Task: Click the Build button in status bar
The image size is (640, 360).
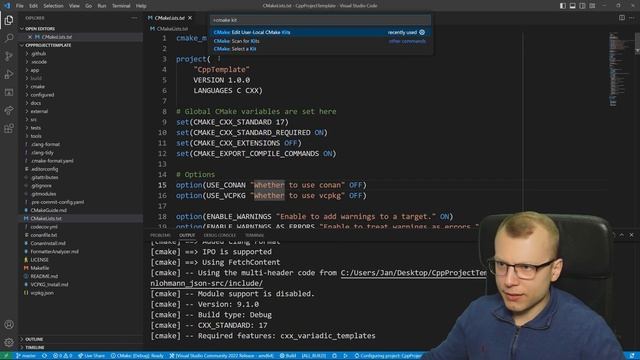Action: [288, 356]
